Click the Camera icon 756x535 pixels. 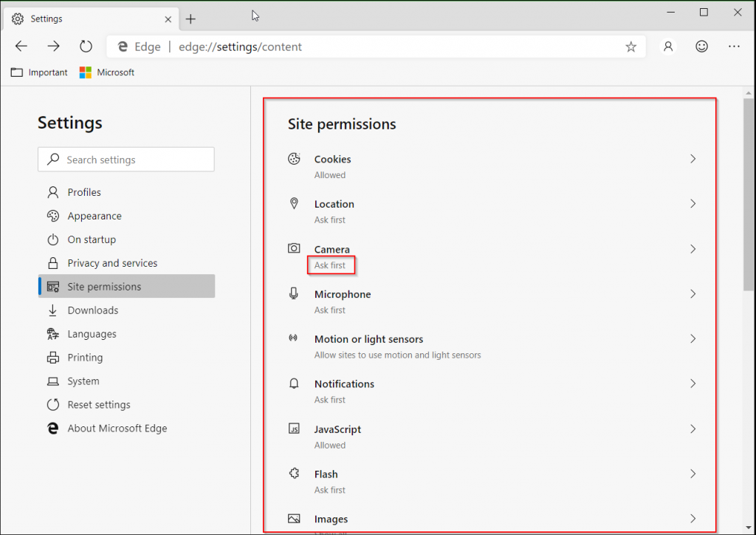pyautogui.click(x=295, y=248)
